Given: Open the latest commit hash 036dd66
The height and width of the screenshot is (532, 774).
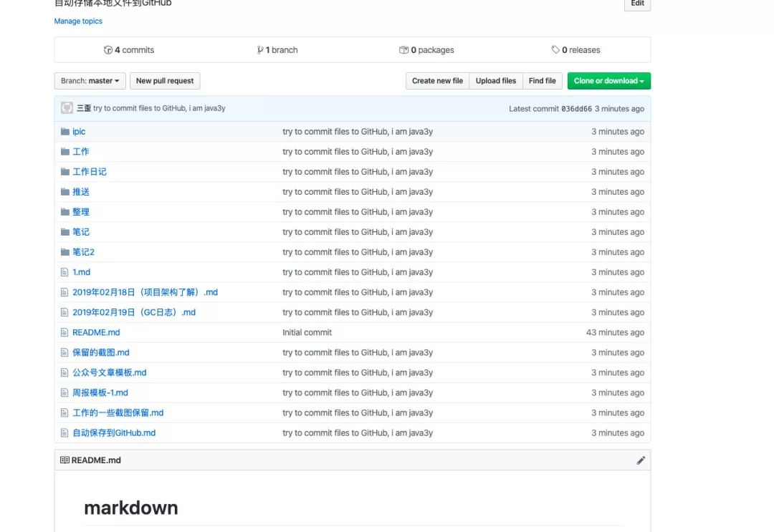Looking at the screenshot, I should click(x=576, y=108).
